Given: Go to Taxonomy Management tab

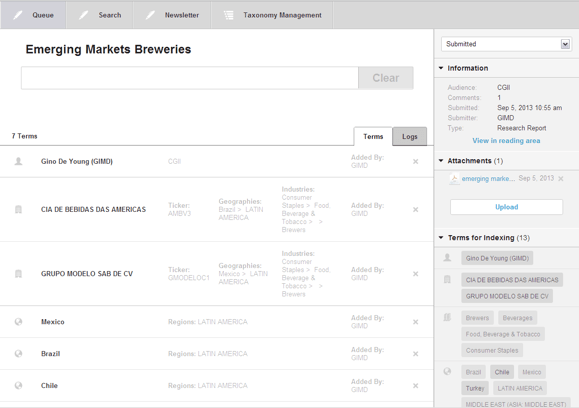Looking at the screenshot, I should [272, 15].
